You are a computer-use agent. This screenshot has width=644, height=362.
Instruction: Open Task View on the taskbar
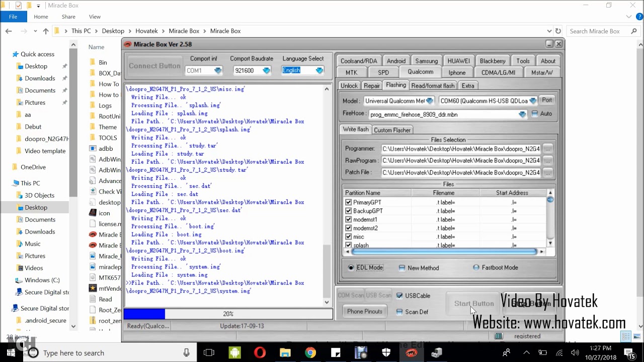click(209, 353)
